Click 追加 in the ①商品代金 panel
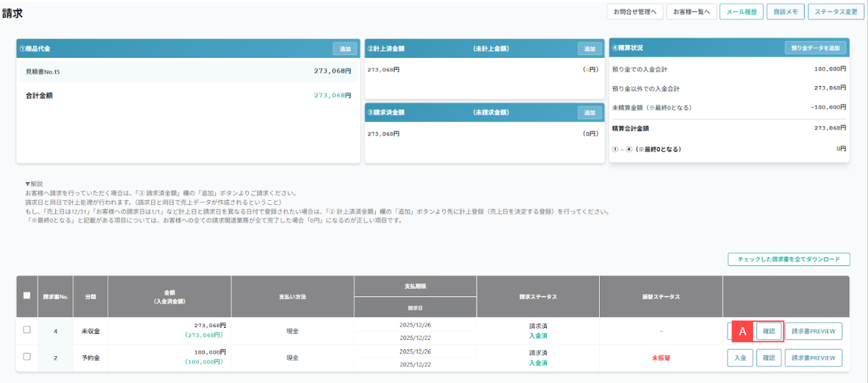The width and height of the screenshot is (868, 383). pyautogui.click(x=345, y=48)
